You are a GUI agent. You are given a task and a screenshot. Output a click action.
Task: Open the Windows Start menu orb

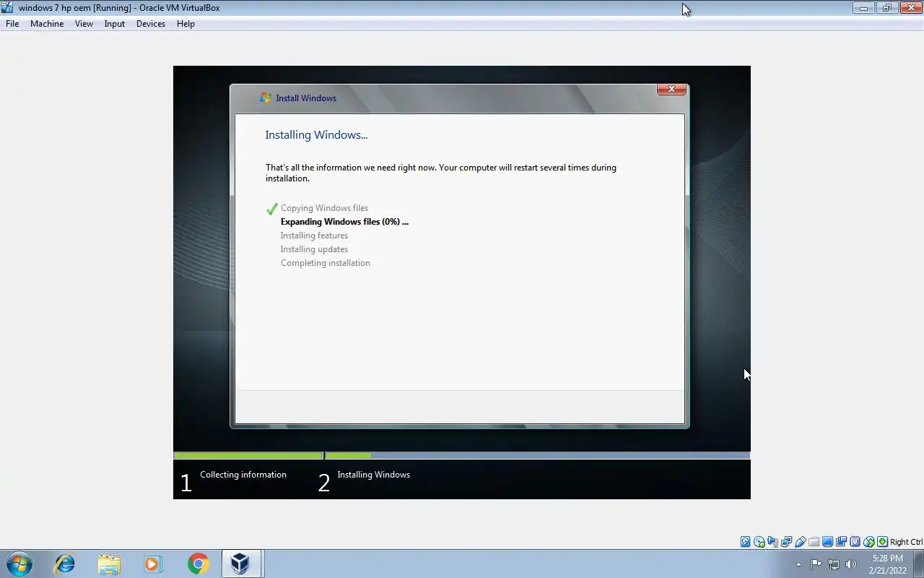pos(19,564)
